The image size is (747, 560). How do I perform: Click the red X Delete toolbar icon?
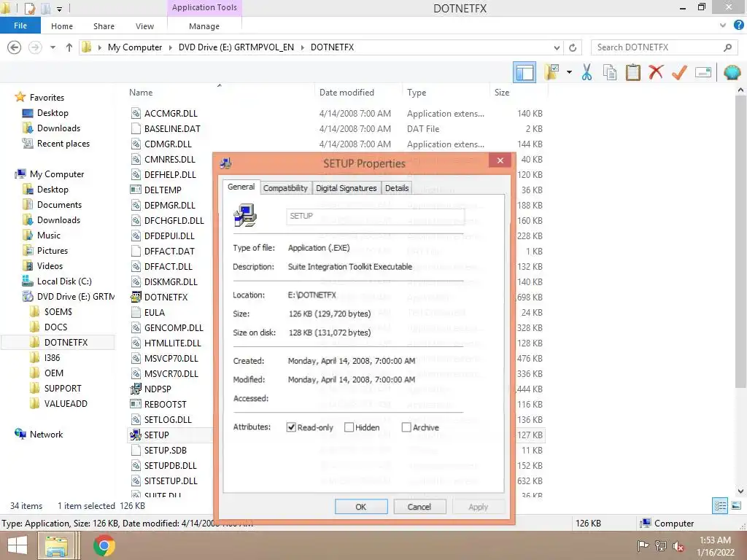click(656, 72)
